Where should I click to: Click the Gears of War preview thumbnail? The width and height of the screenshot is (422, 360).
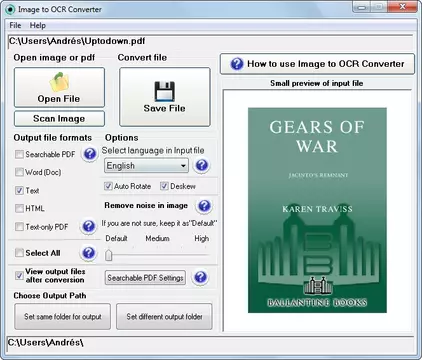tap(317, 210)
